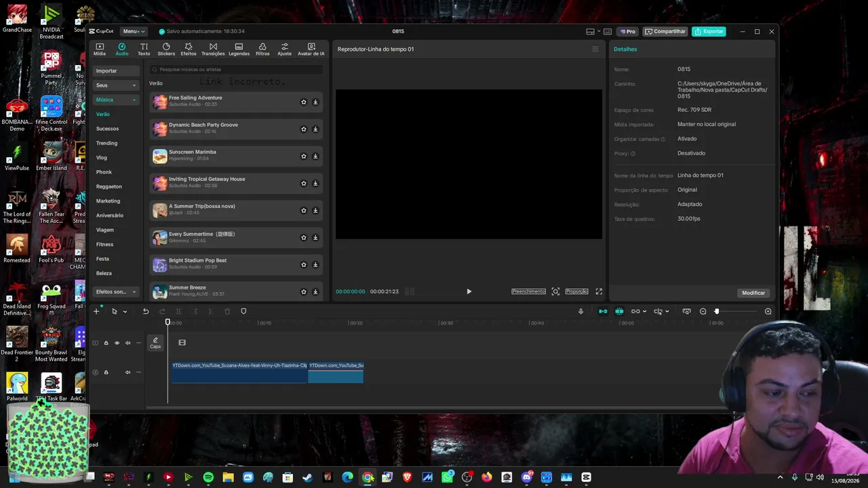Open the Stickers tab
This screenshot has height=488, width=868.
click(166, 49)
